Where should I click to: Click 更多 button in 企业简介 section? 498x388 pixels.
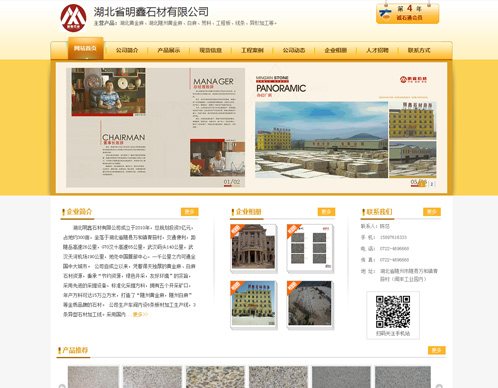[x=190, y=212]
